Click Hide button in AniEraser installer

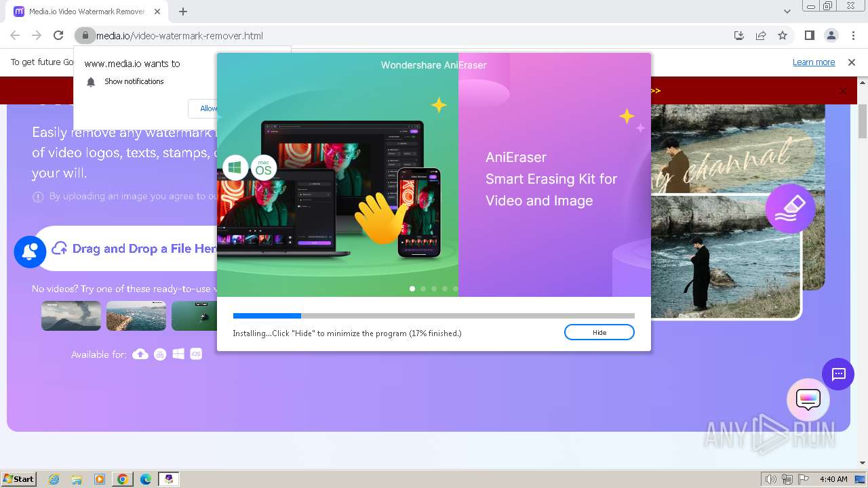coord(599,332)
